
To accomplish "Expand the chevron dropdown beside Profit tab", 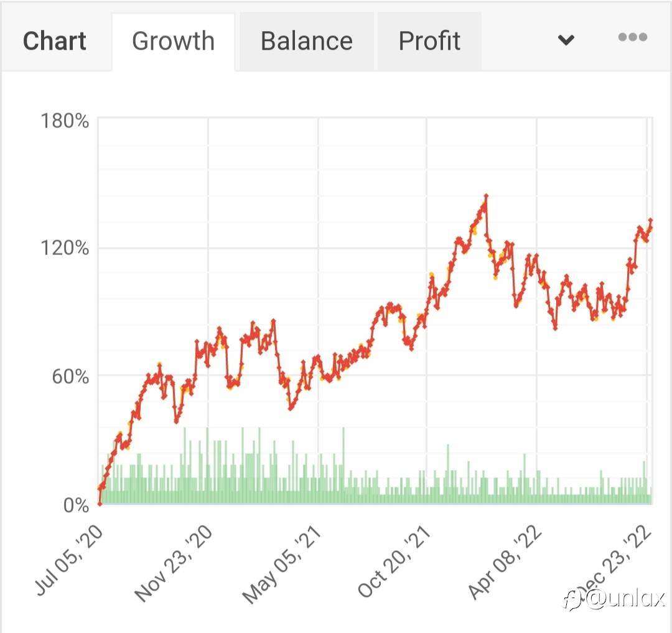I will click(566, 41).
